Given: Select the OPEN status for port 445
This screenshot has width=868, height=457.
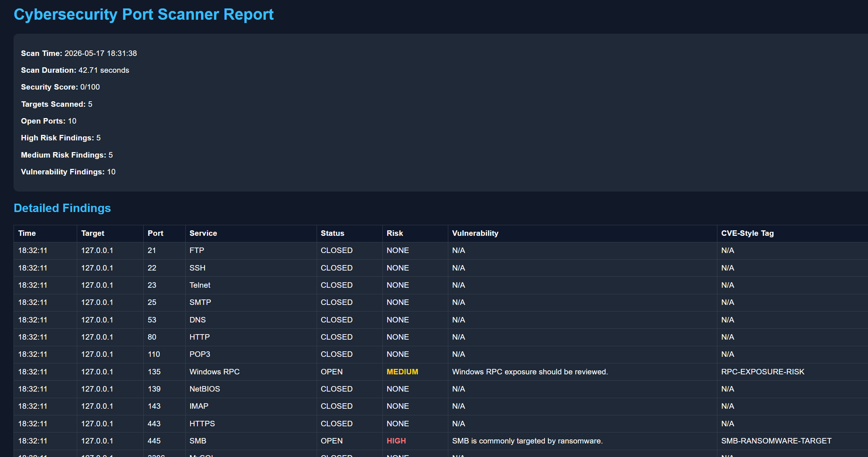Looking at the screenshot, I should coord(332,441).
